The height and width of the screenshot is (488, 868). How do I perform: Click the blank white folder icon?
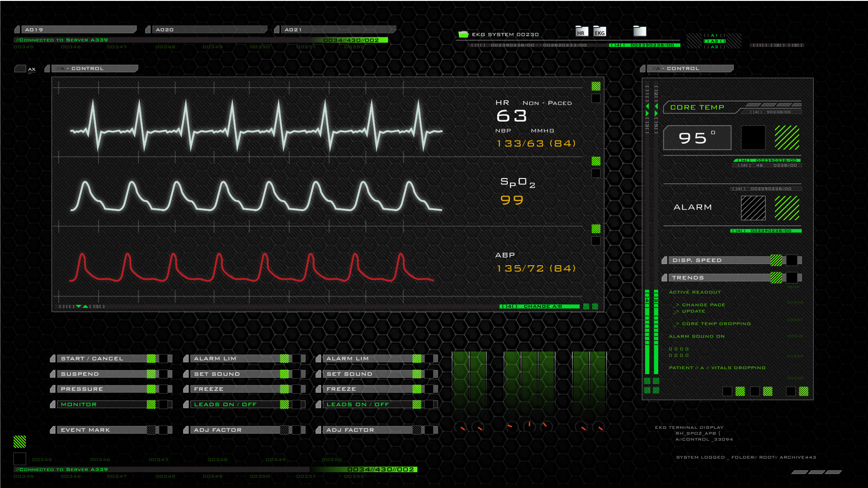click(x=640, y=31)
